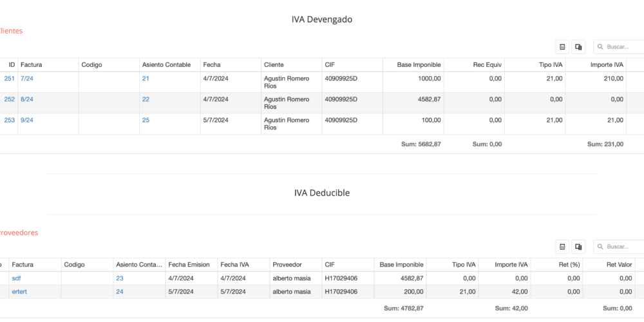Open invoice 8/24
The image size is (644, 322).
click(26, 99)
